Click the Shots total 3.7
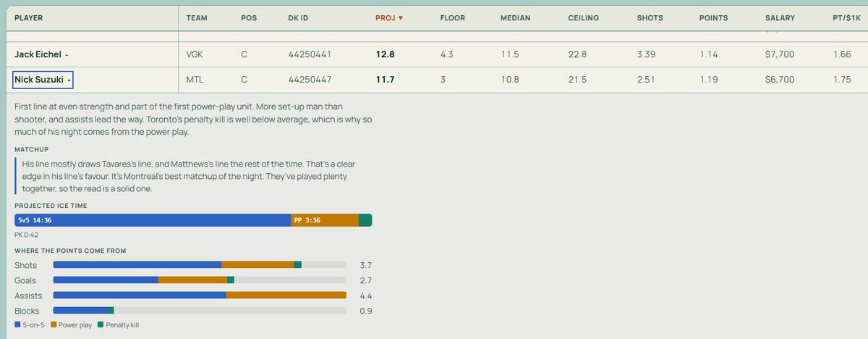The height and width of the screenshot is (339, 868). click(365, 265)
